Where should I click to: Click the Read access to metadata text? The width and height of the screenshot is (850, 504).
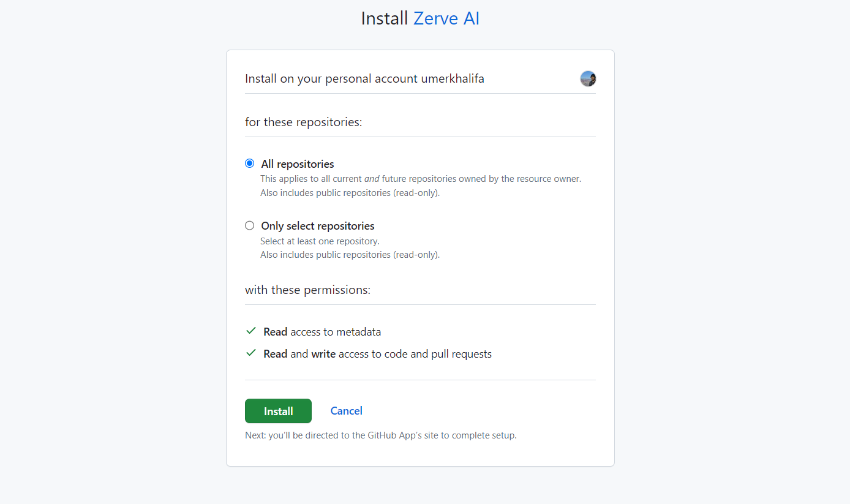pos(322,332)
